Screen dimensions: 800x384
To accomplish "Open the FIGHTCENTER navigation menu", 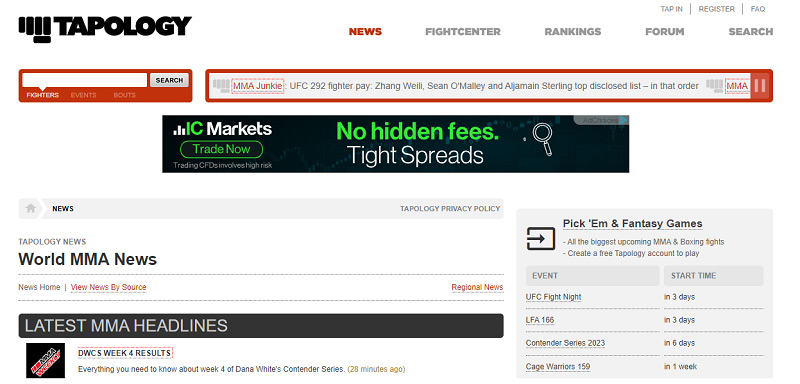I will (x=463, y=32).
